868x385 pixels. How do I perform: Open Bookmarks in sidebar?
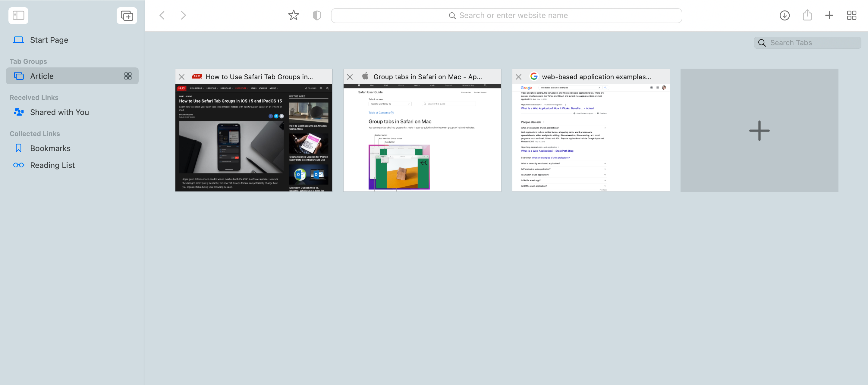click(50, 148)
